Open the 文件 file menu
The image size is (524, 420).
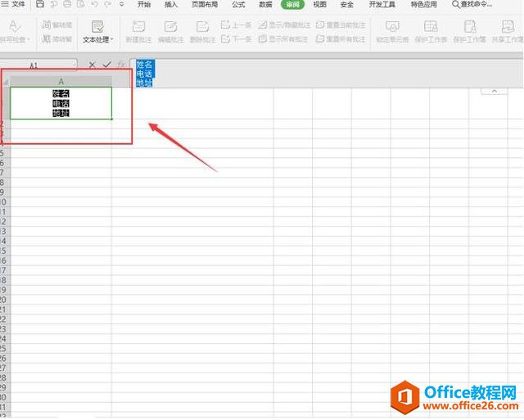[14, 4]
